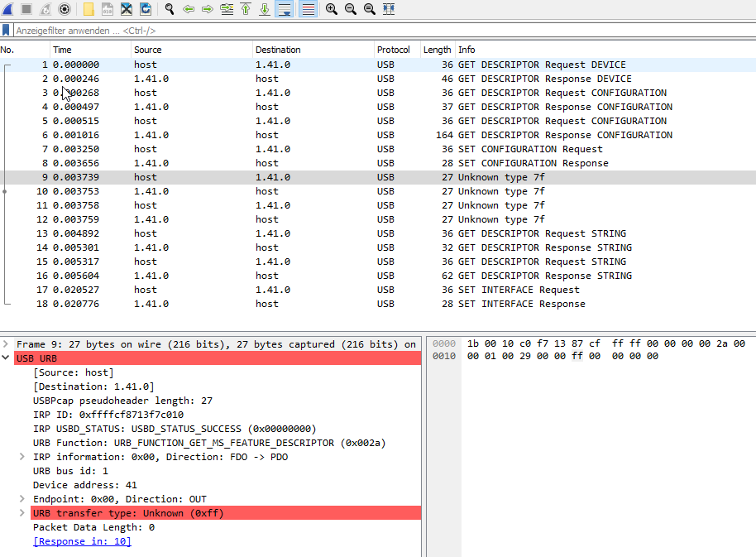Open capture options via the gear icon
Screen dimensions: 756x557
click(x=65, y=8)
